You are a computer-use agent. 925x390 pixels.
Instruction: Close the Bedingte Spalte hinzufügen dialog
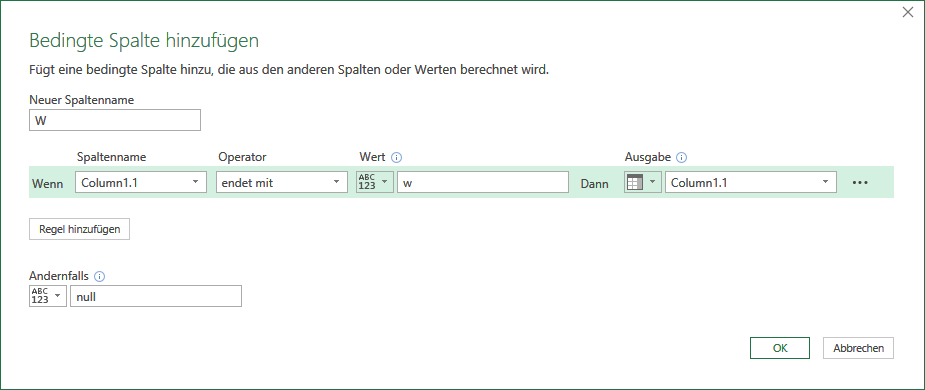[x=908, y=12]
